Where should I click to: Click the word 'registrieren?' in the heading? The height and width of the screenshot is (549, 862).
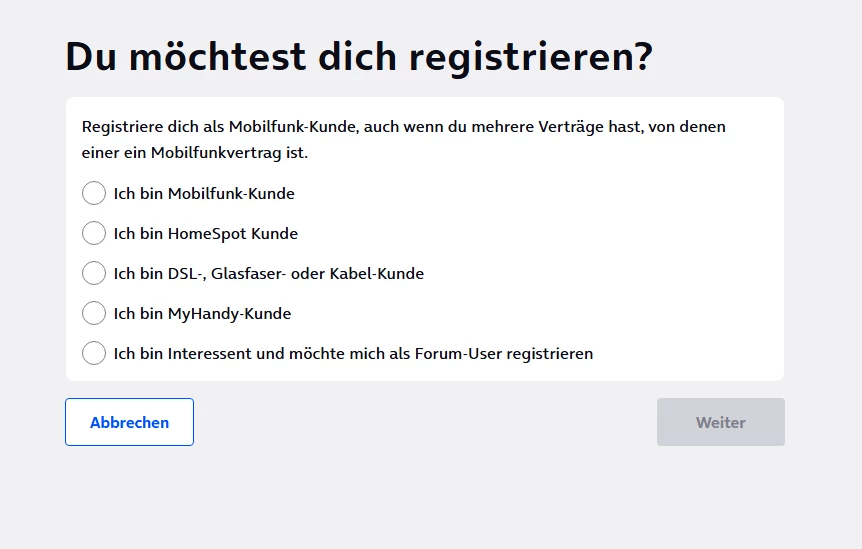tap(532, 57)
